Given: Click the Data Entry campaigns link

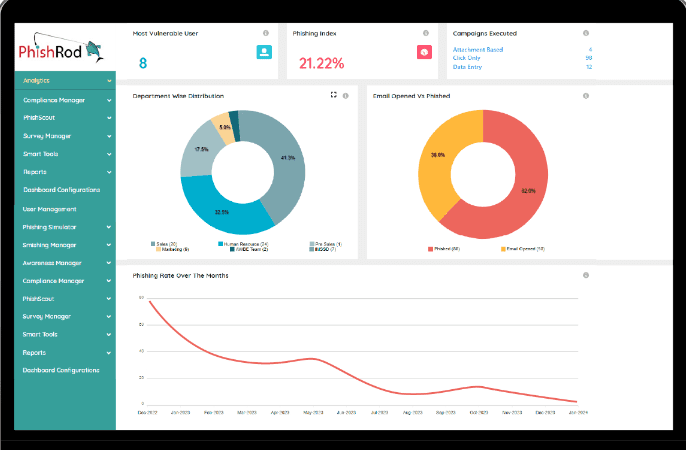Looking at the screenshot, I should (x=466, y=67).
